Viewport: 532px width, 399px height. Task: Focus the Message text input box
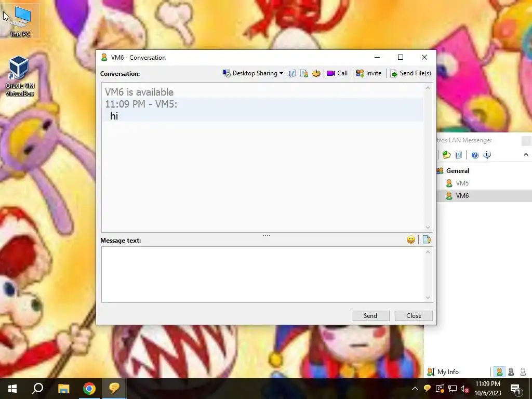point(263,274)
